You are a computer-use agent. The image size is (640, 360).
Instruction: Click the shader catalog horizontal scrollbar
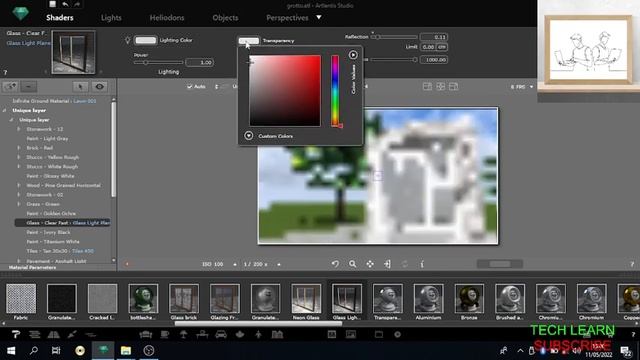[258, 324]
